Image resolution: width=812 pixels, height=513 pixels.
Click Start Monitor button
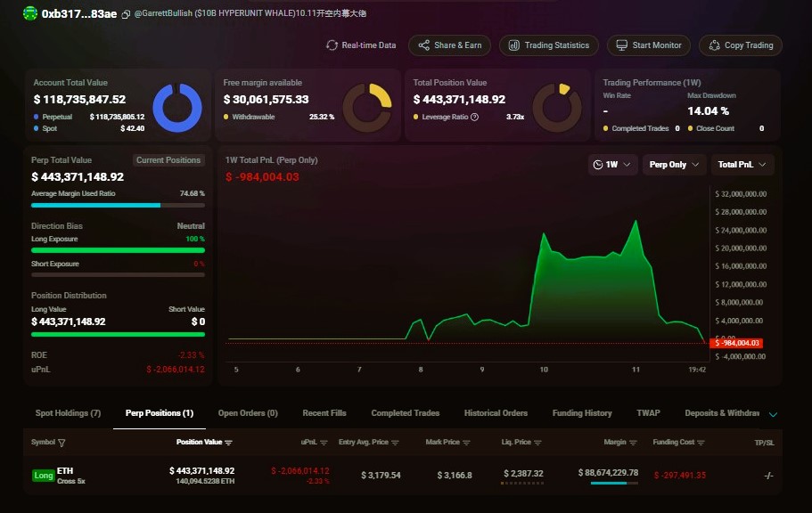coord(648,45)
